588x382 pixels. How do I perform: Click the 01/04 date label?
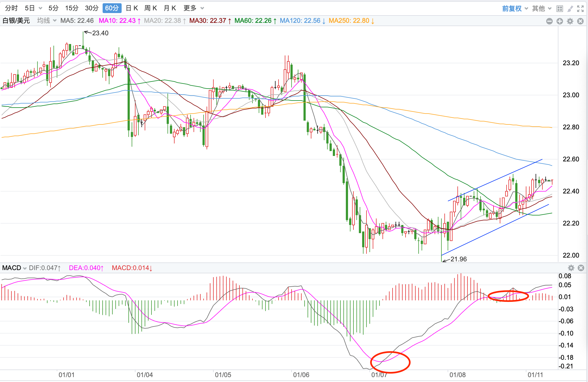(x=145, y=375)
